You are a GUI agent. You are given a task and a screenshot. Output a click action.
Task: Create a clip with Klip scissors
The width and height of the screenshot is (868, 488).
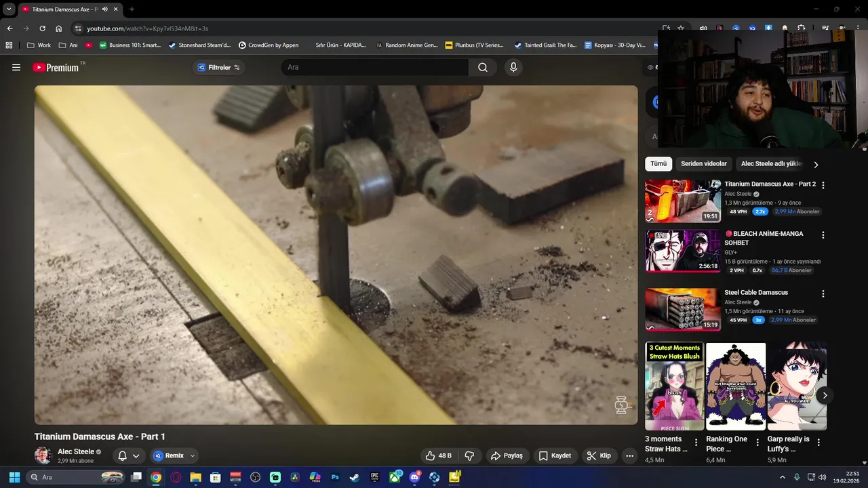pyautogui.click(x=599, y=455)
